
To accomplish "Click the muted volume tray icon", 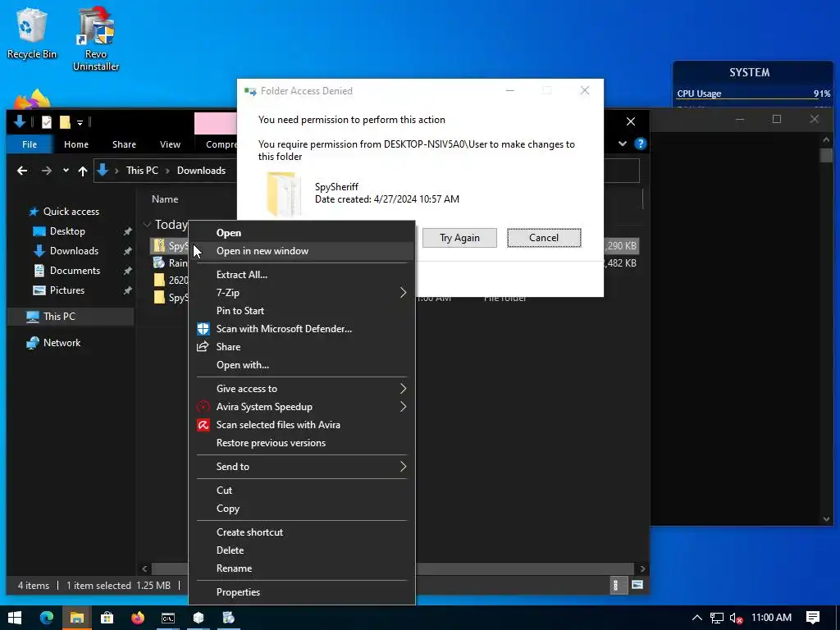I will coord(736,618).
